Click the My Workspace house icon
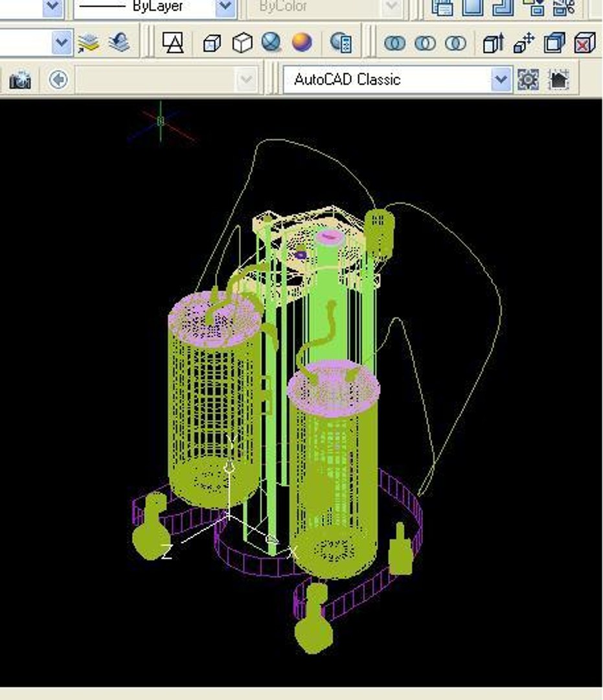Image resolution: width=603 pixels, height=700 pixels. (x=559, y=80)
